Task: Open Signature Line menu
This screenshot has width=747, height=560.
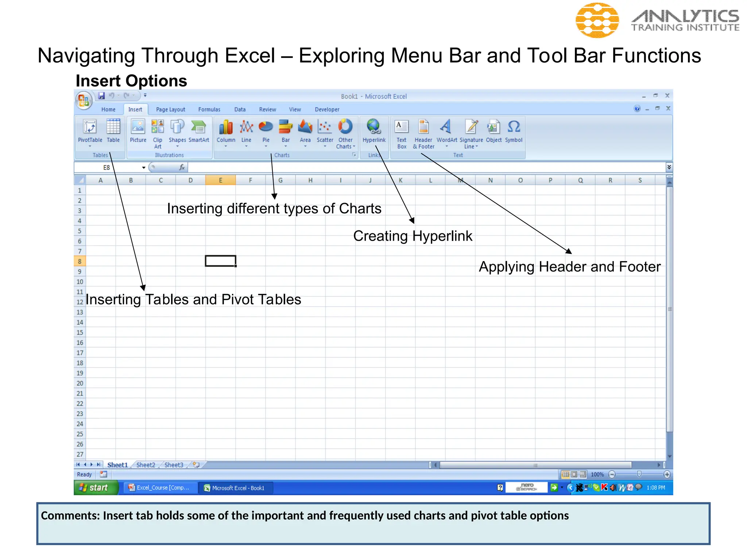Action: coord(471,134)
